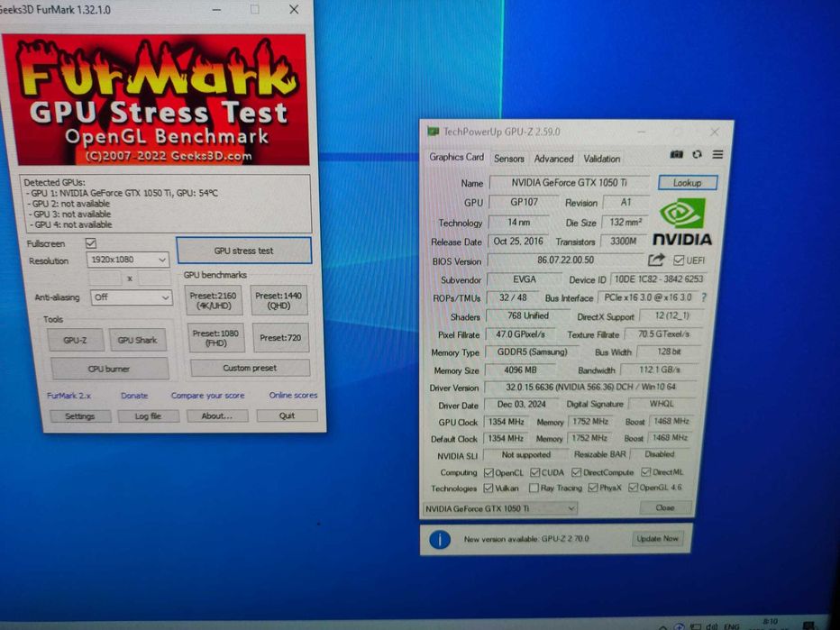
Task: Click the Driver Version value field
Action: click(x=590, y=387)
